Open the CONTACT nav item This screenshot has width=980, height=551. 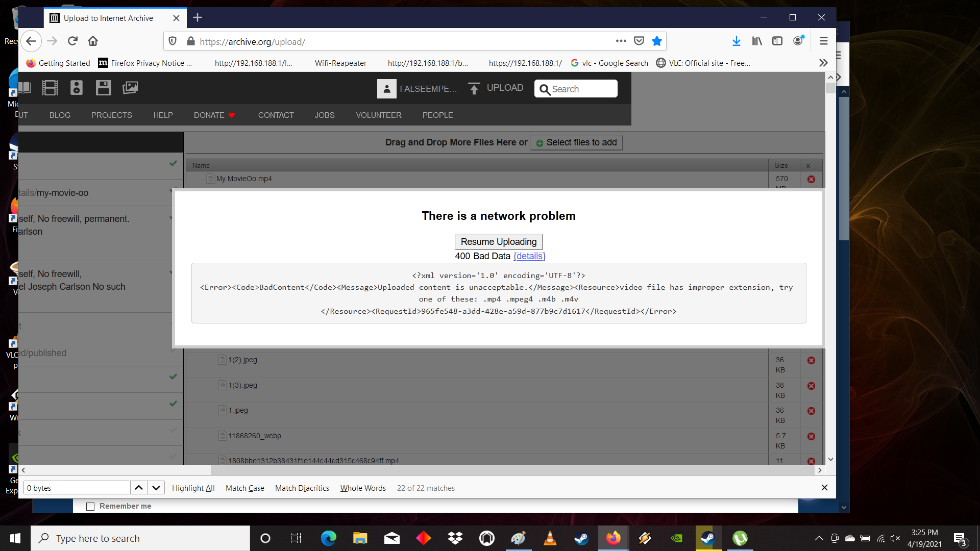pos(276,115)
